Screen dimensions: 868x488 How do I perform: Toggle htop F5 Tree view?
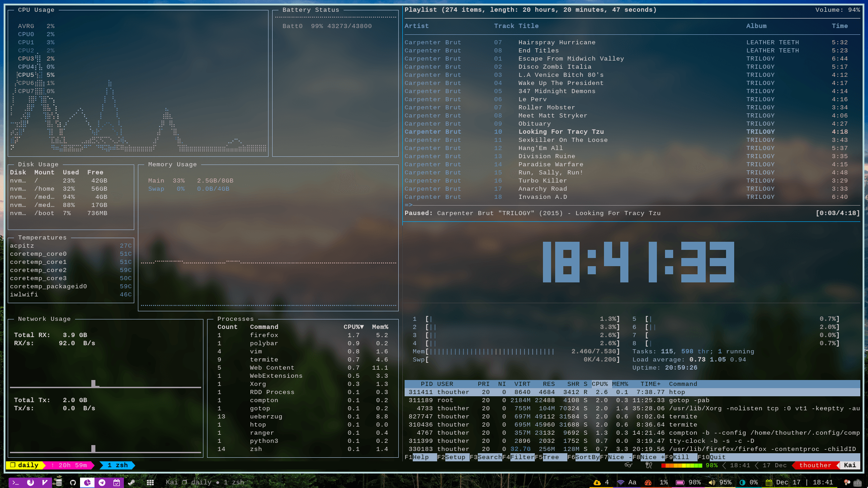tap(551, 457)
